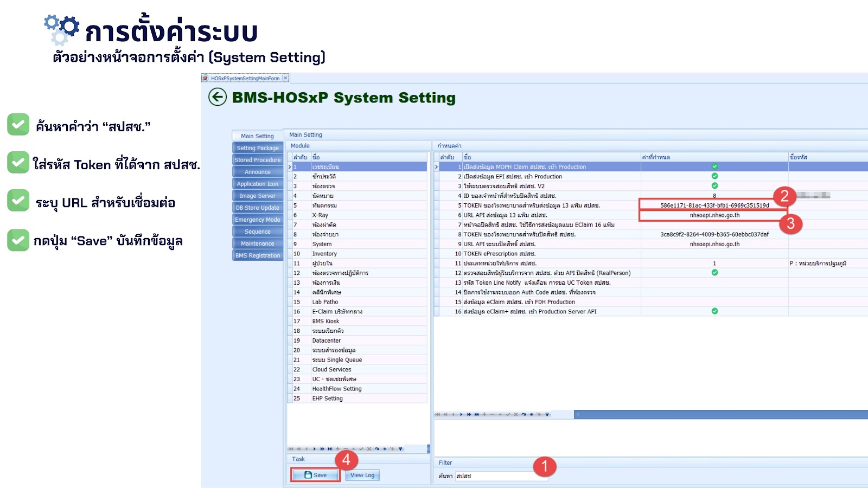Save the system settings

(315, 475)
